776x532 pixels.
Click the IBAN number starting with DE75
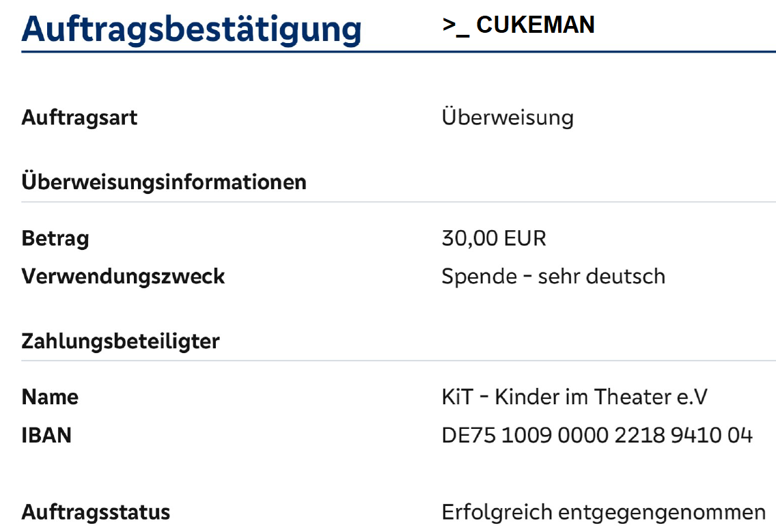tap(597, 435)
